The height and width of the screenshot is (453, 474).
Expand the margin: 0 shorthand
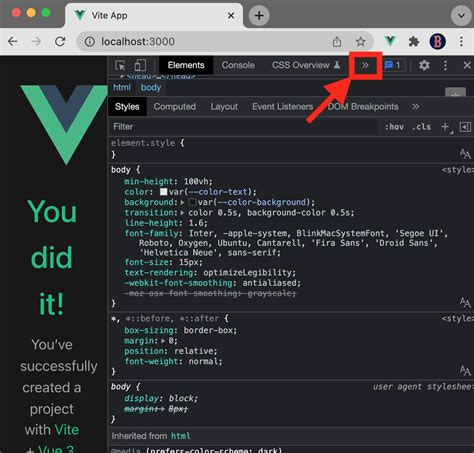pyautogui.click(x=163, y=341)
